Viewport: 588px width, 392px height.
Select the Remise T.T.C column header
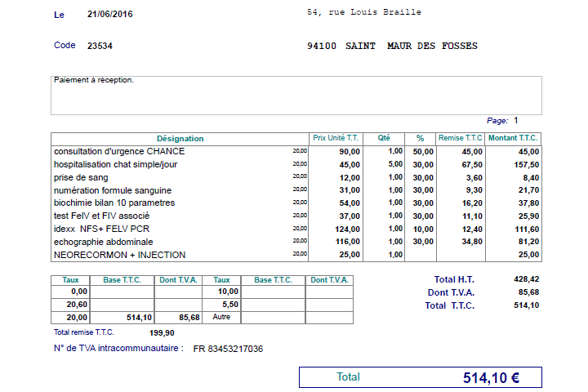point(461,139)
